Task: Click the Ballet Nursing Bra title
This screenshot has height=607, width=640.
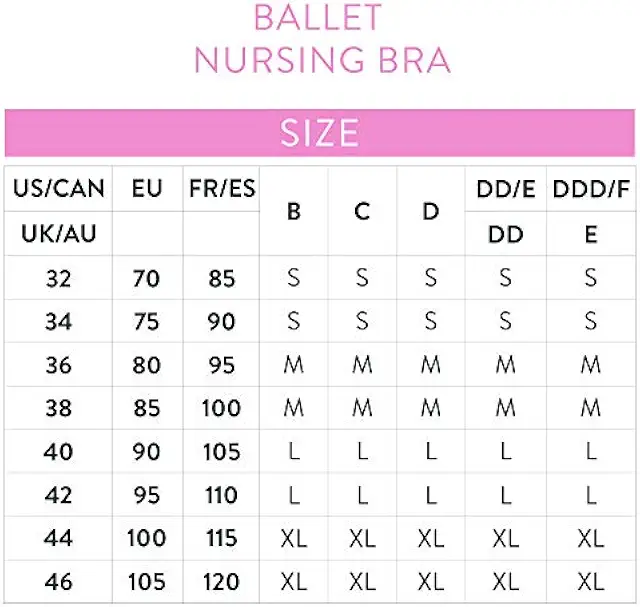Action: [322, 38]
